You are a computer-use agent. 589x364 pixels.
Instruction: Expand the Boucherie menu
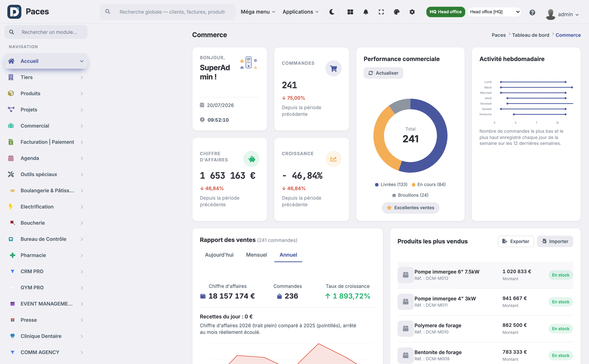coord(46,223)
